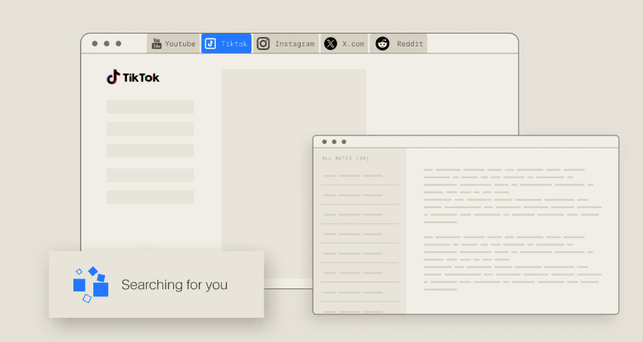The height and width of the screenshot is (342, 644).
Task: Open the Reddit tab label
Action: point(410,44)
